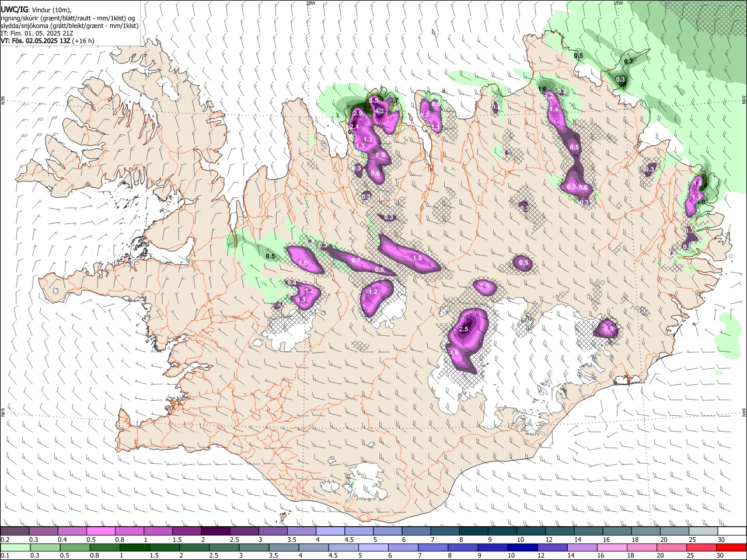Click the 1.8 value on the east coast
Image resolution: width=747 pixels, height=560 pixels.
click(x=697, y=184)
